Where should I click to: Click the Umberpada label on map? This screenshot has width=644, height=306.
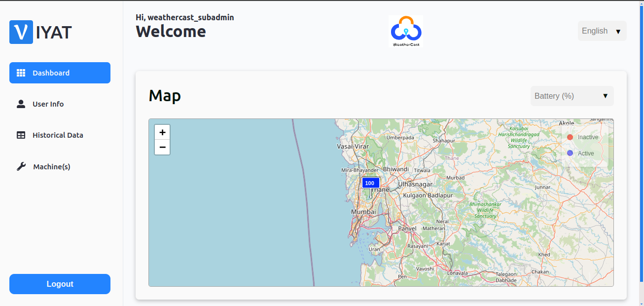pyautogui.click(x=400, y=138)
